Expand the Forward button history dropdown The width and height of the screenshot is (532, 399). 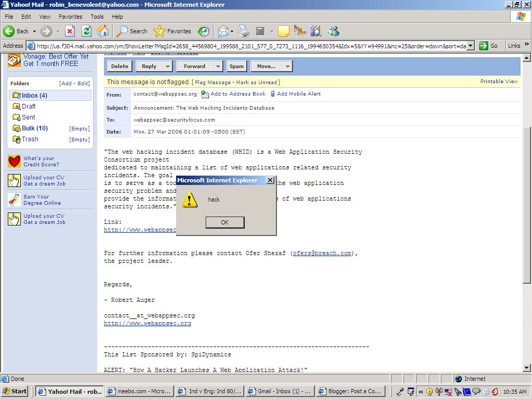(58, 31)
